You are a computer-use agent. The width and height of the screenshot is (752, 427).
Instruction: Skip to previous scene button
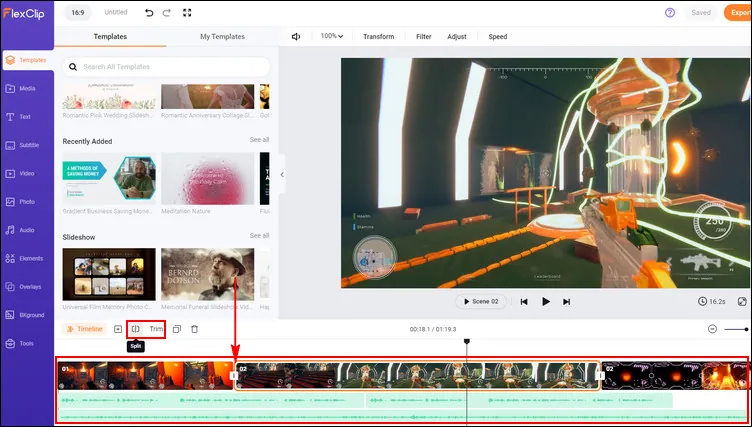point(524,301)
